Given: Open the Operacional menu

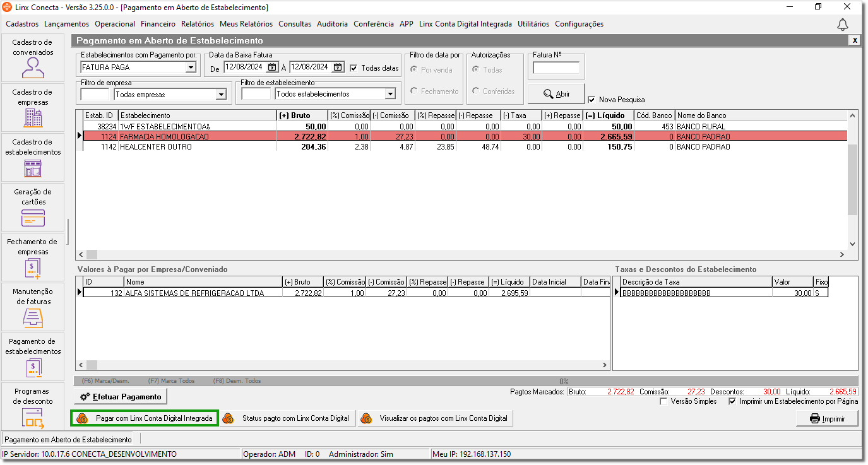Looking at the screenshot, I should coord(115,24).
